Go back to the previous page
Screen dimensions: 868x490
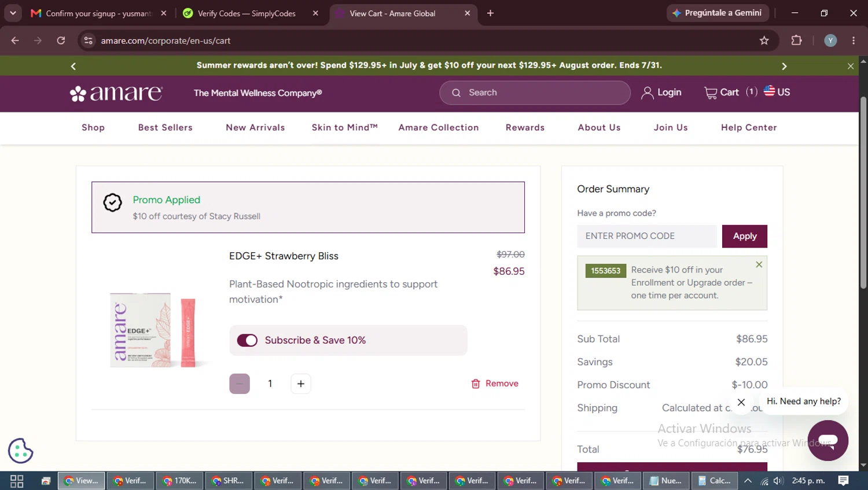[x=15, y=40]
